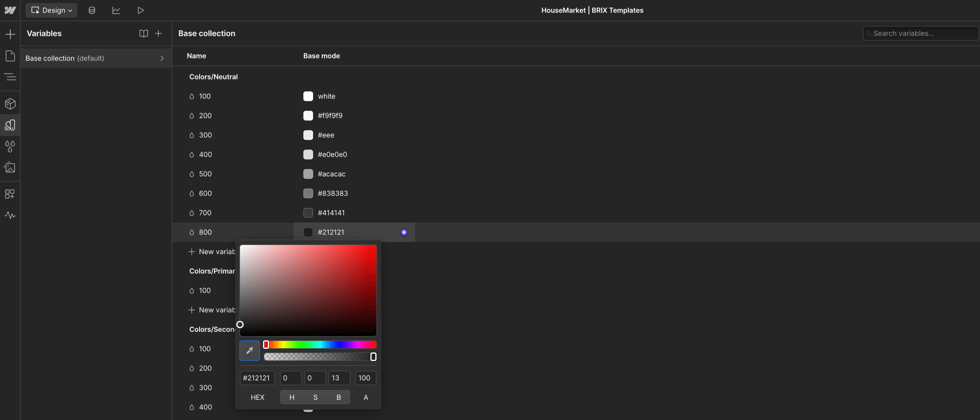Switch to the Alpha input mode tab

pyautogui.click(x=365, y=397)
